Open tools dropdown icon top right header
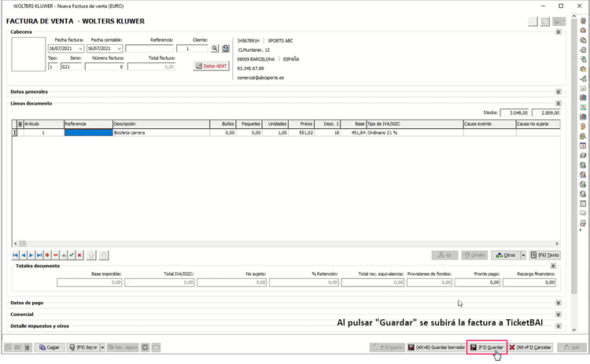 point(559,21)
